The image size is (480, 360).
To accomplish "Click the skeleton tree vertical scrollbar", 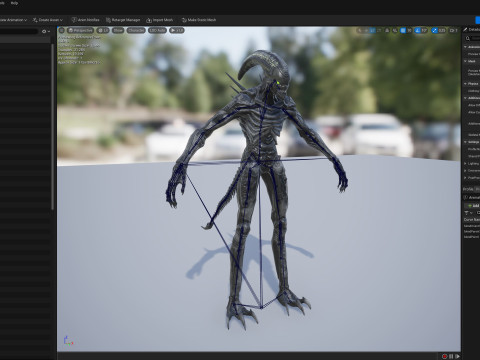I will [52, 127].
